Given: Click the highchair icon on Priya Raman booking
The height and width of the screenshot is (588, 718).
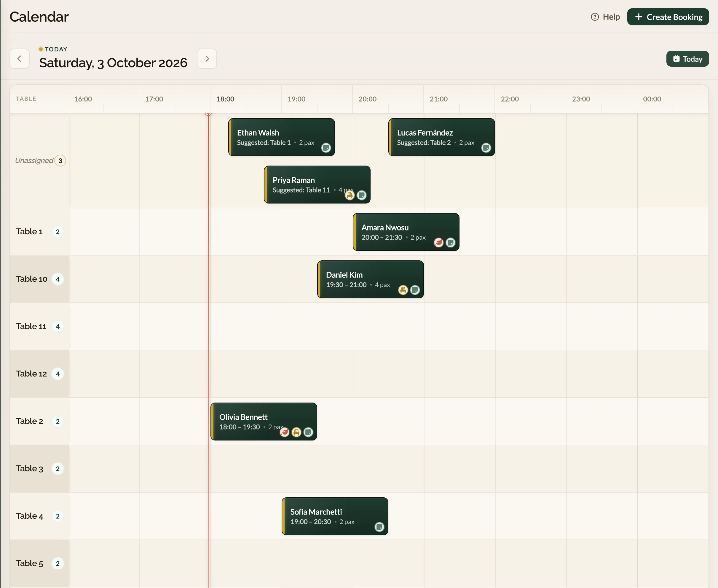Looking at the screenshot, I should tap(350, 195).
